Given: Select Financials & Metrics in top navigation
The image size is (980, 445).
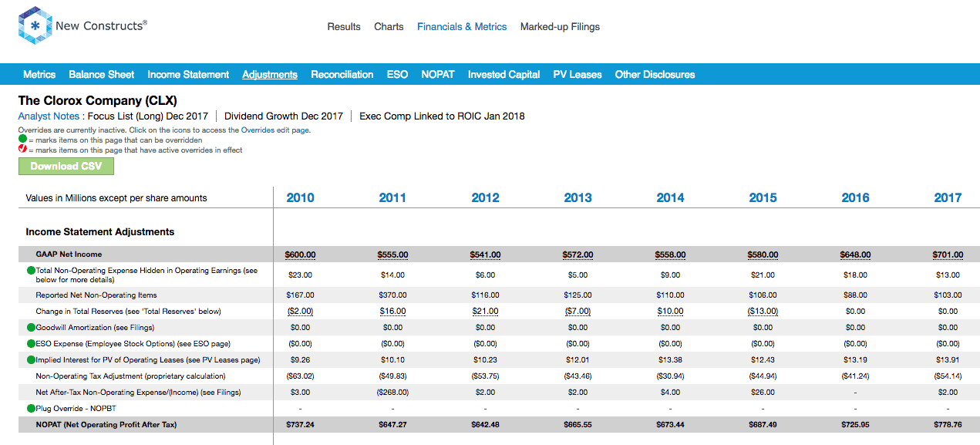Looking at the screenshot, I should tap(462, 26).
